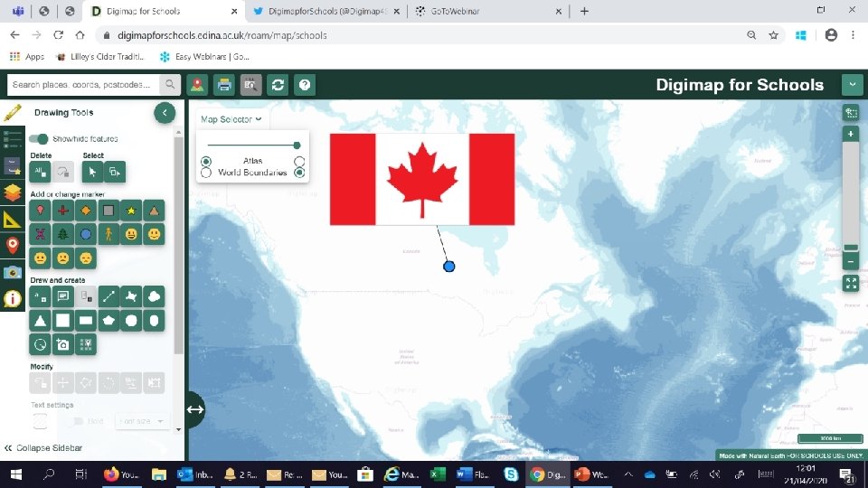The image size is (868, 488).
Task: Click the blue circle marker on map
Action: [449, 267]
